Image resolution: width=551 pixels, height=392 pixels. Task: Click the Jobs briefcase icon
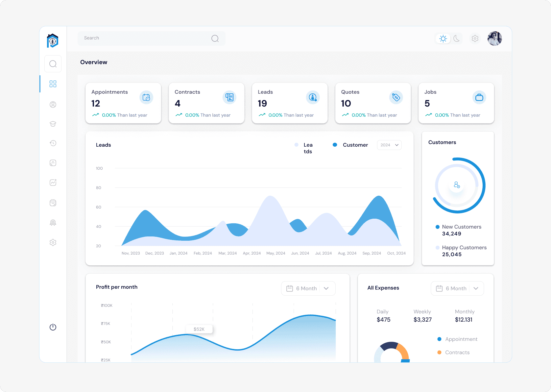[x=479, y=97]
